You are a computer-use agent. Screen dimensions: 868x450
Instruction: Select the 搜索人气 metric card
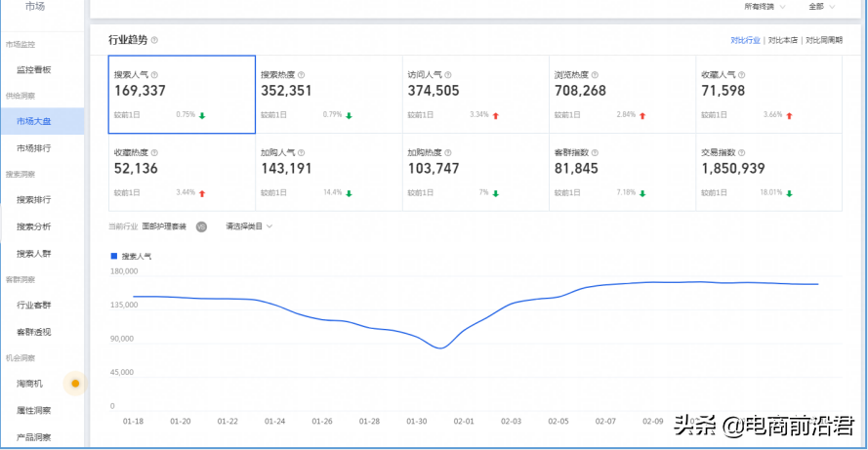pyautogui.click(x=182, y=94)
